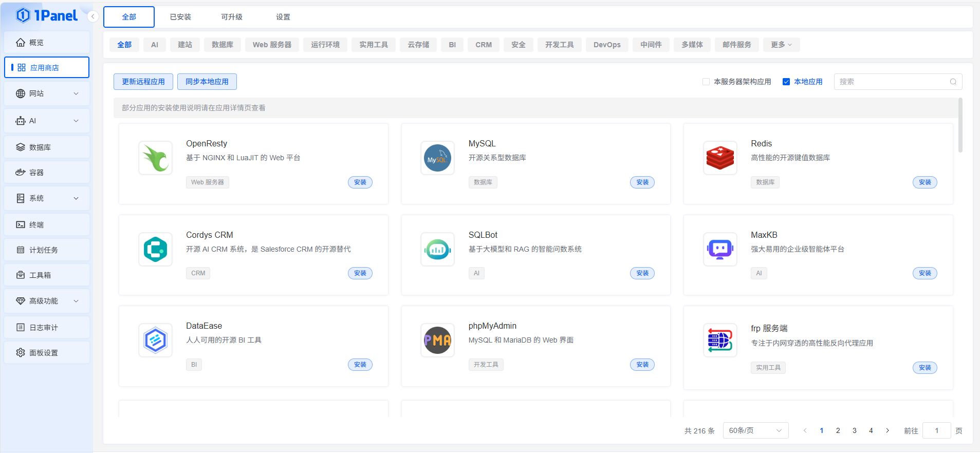This screenshot has height=453, width=980.
Task: Click the 更新远程应用 button
Action: (143, 82)
